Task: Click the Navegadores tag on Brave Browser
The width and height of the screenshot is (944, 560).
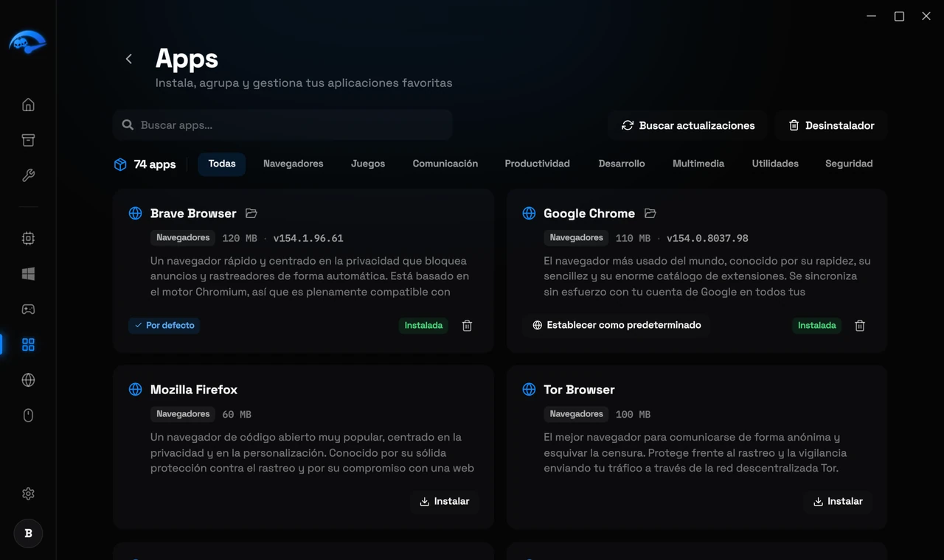Action: pyautogui.click(x=183, y=238)
